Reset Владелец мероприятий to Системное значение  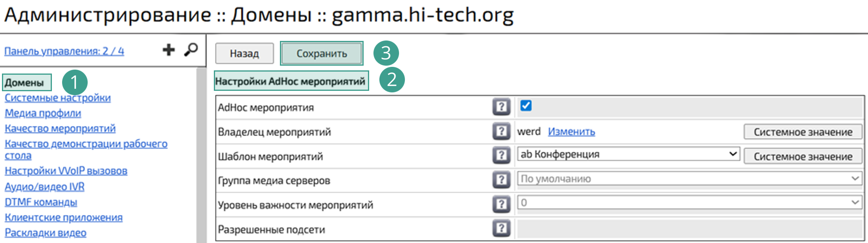pos(803,132)
